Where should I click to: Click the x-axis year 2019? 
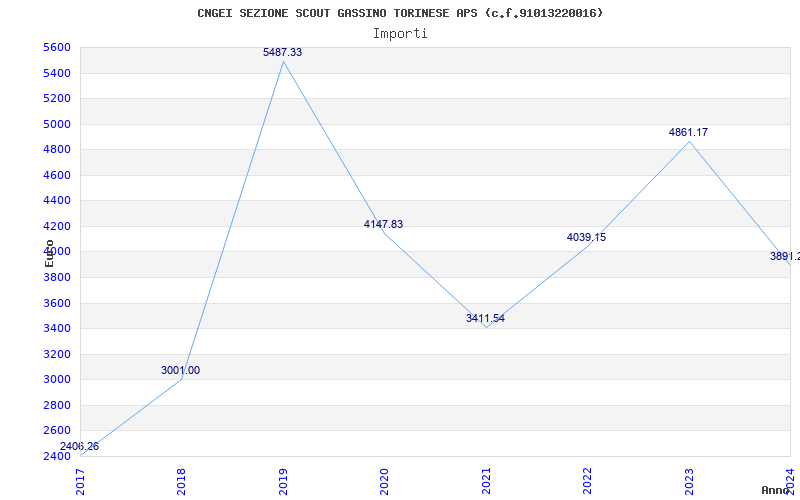(x=283, y=481)
